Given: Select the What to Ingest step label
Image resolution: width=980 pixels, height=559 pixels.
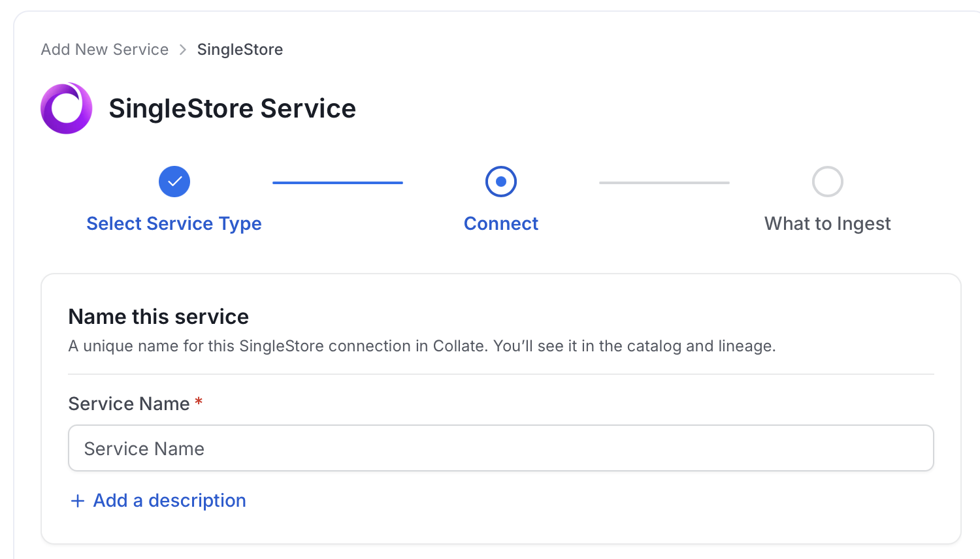Looking at the screenshot, I should (828, 224).
